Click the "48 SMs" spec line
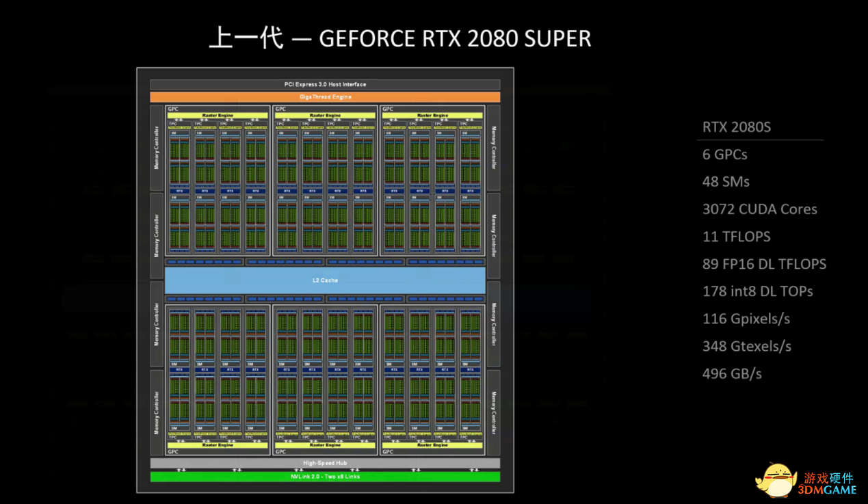Image resolution: width=868 pixels, height=504 pixels. click(x=726, y=182)
